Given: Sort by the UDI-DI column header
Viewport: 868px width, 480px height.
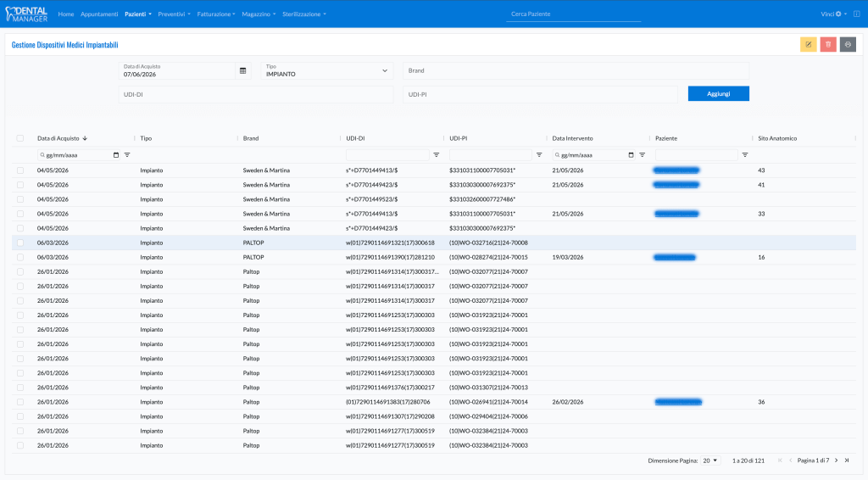Looking at the screenshot, I should point(355,138).
